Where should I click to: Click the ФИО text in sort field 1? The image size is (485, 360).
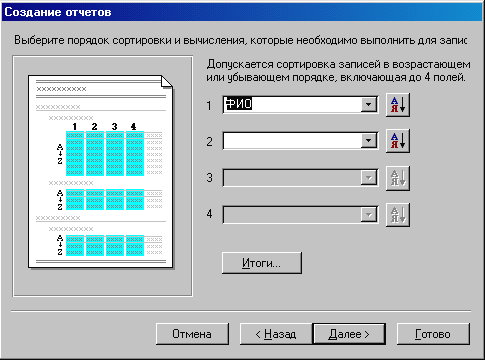(x=239, y=104)
